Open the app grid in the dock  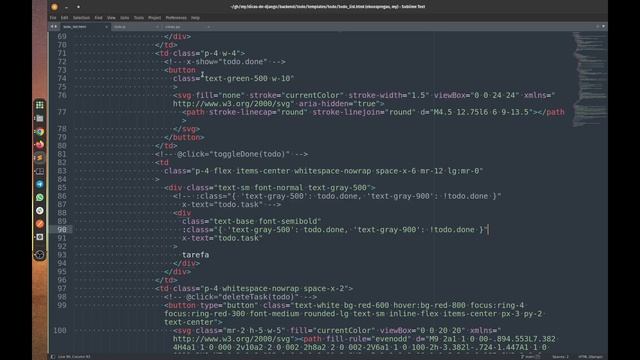point(40,105)
